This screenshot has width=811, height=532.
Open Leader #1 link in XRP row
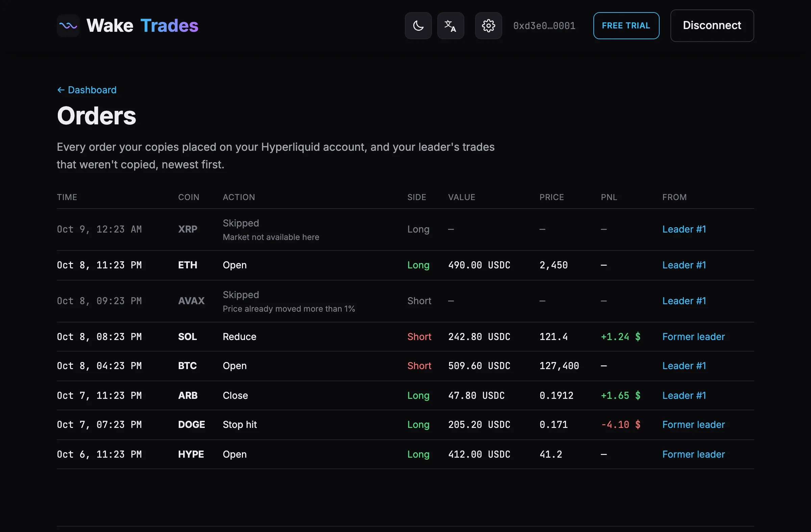click(684, 229)
